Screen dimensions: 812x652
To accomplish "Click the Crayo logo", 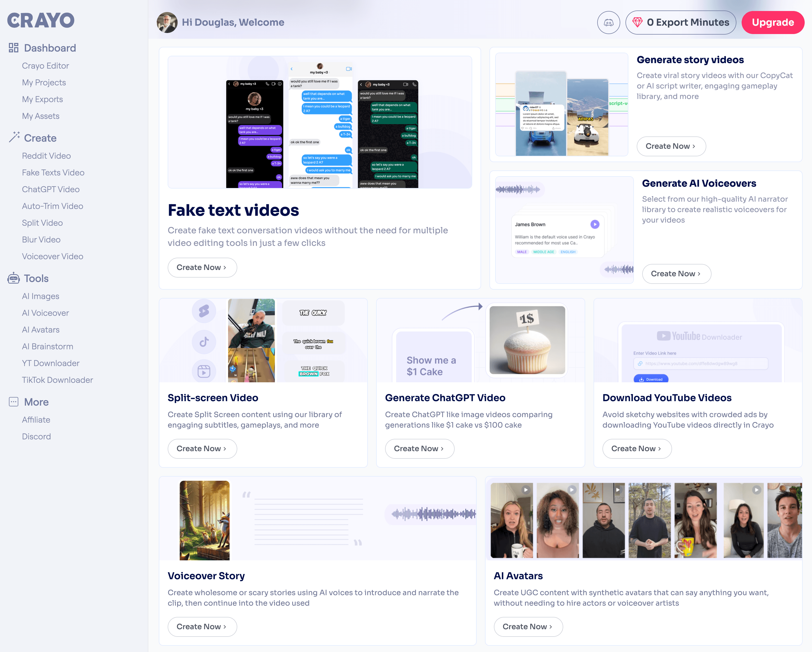I will [x=40, y=20].
